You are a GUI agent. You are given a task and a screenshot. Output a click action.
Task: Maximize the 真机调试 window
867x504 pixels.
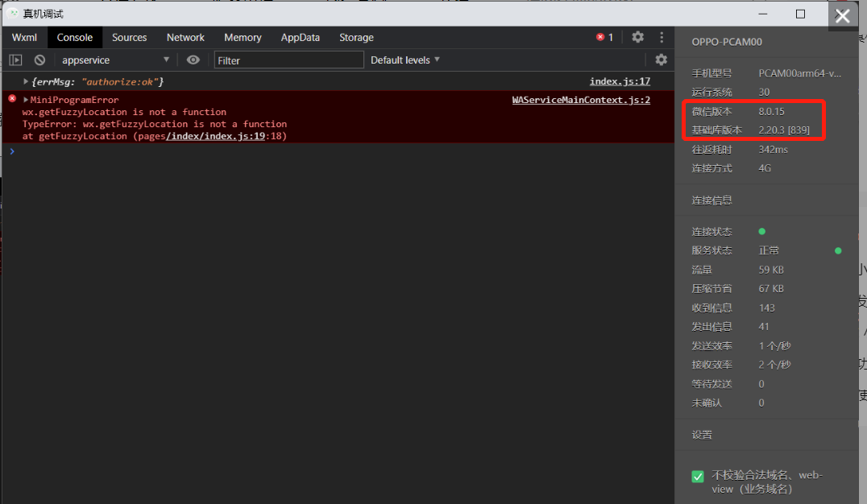(800, 14)
